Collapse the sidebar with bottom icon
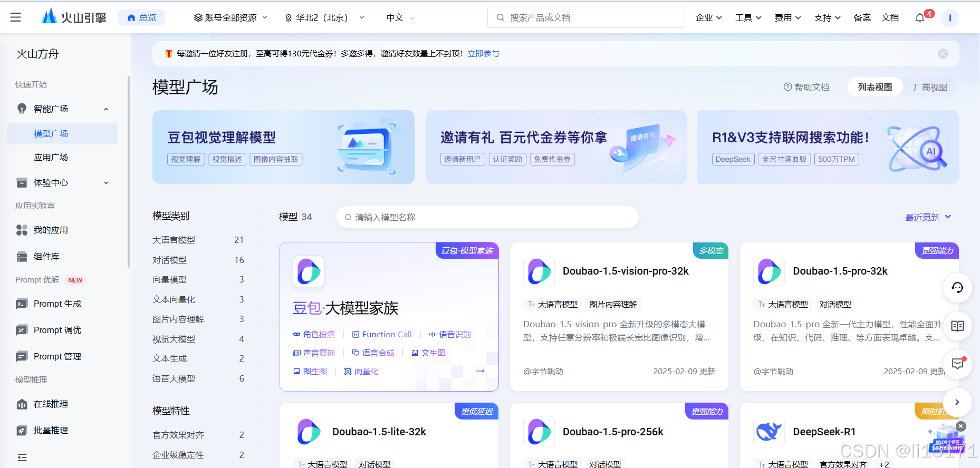The width and height of the screenshot is (980, 468). [22, 457]
